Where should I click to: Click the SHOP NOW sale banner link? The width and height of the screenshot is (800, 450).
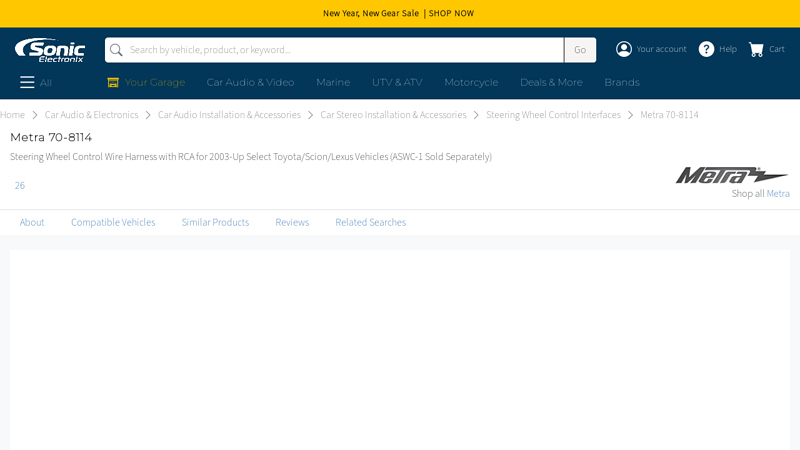[x=451, y=13]
